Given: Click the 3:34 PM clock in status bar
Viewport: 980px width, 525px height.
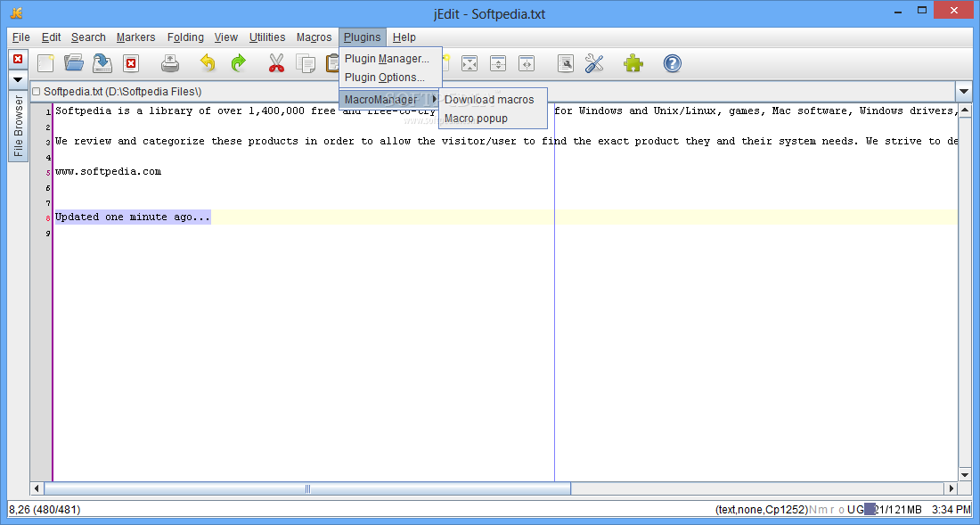Looking at the screenshot, I should (x=951, y=509).
